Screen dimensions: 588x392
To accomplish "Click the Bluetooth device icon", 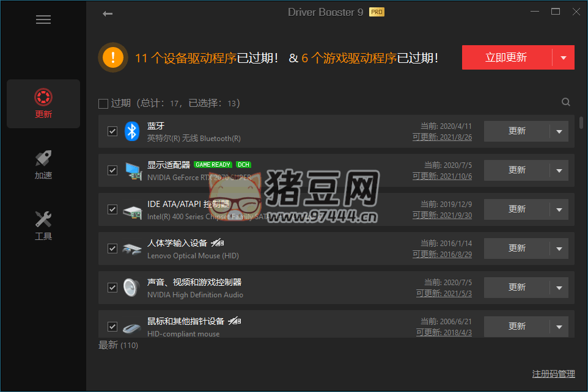I will pyautogui.click(x=132, y=131).
